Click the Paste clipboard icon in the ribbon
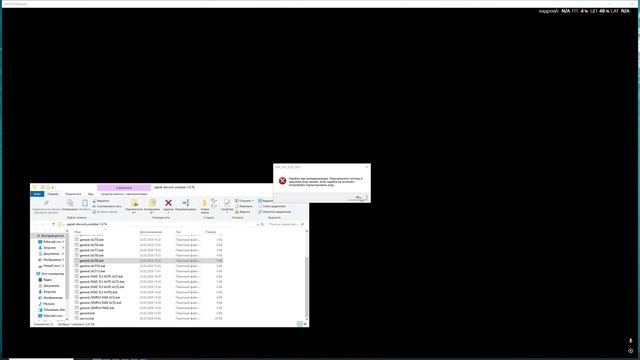 pyautogui.click(x=84, y=203)
